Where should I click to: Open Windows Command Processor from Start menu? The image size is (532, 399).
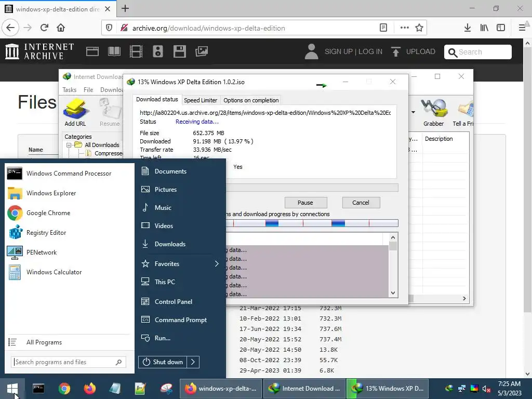point(69,174)
